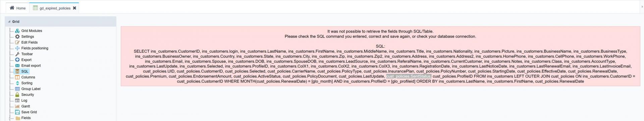The height and width of the screenshot is (121, 644).
Task: Open the Edit Fields pencil icon
Action: pos(17,42)
